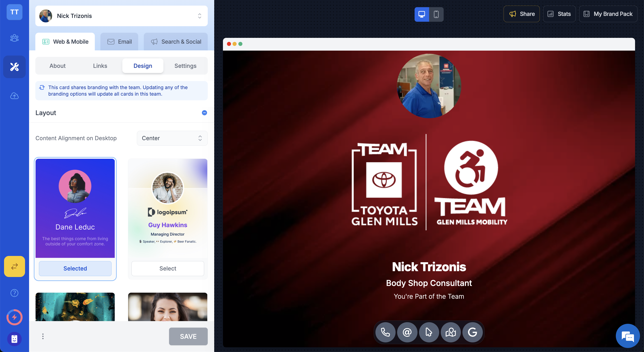This screenshot has width=644, height=352.
Task: Select the Design tab
Action: pyautogui.click(x=143, y=66)
